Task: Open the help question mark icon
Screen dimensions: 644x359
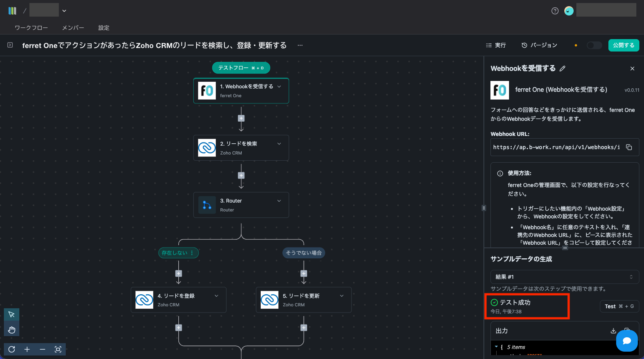Action: pos(555,11)
